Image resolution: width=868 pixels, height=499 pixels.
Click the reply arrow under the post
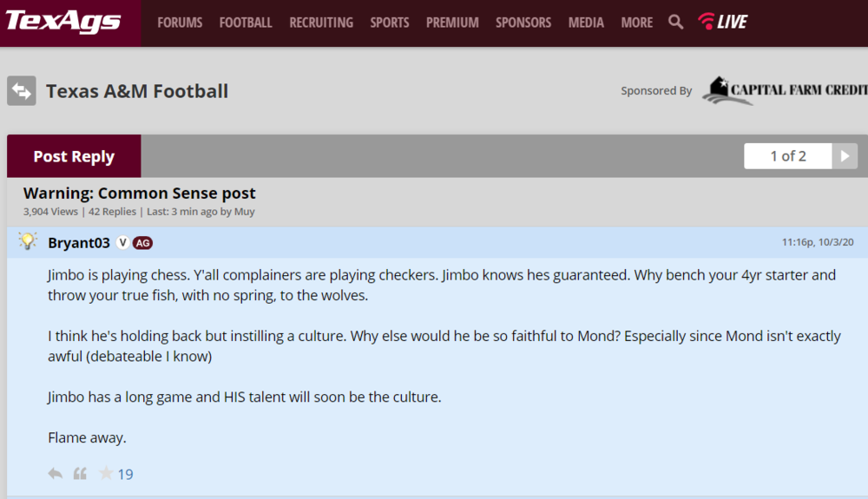coord(56,474)
